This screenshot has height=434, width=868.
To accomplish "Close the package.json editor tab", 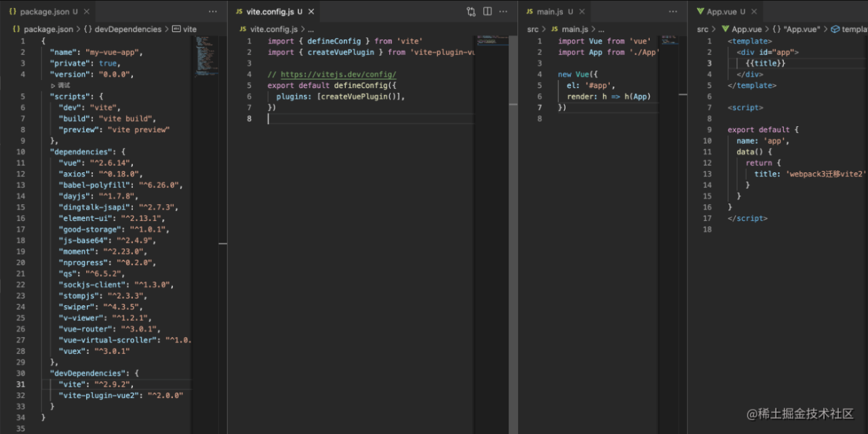I will coord(87,12).
